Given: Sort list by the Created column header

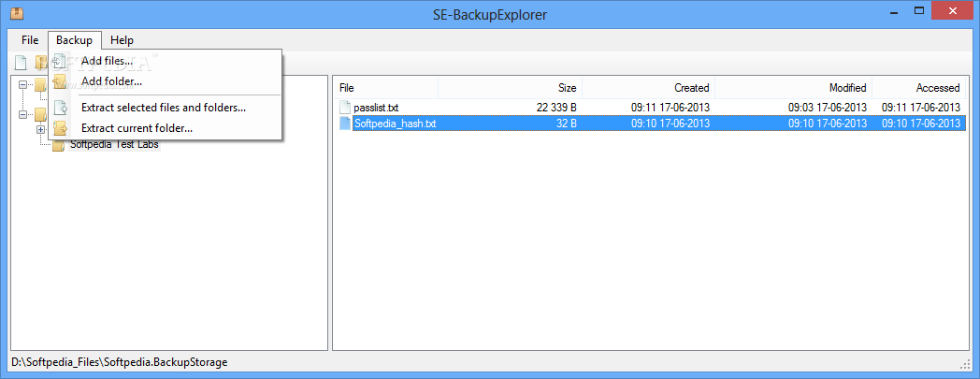Looking at the screenshot, I should 649,88.
